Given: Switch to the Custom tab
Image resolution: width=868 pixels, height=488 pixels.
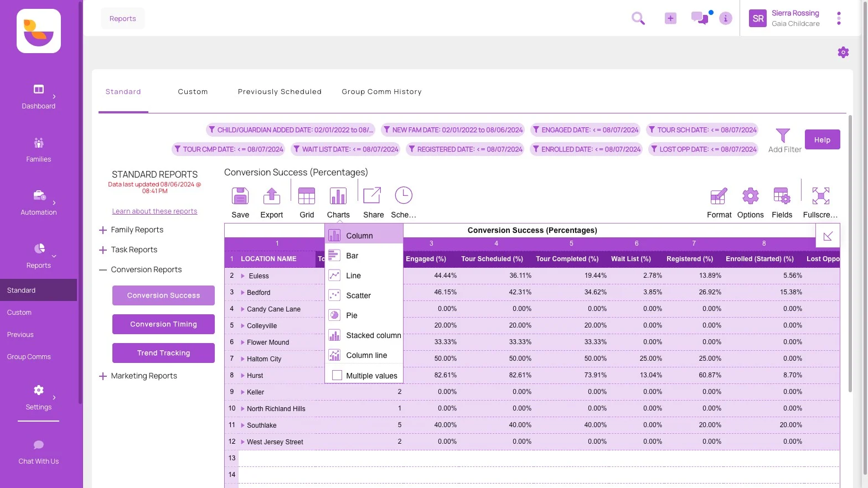Looking at the screenshot, I should [x=193, y=92].
